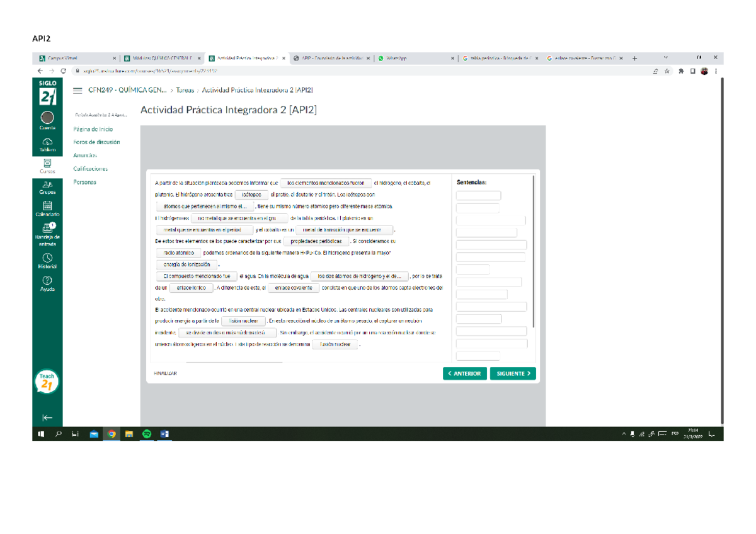Screen dimensions: 756x534
Task: Open Grupos in the sidebar
Action: (x=47, y=185)
